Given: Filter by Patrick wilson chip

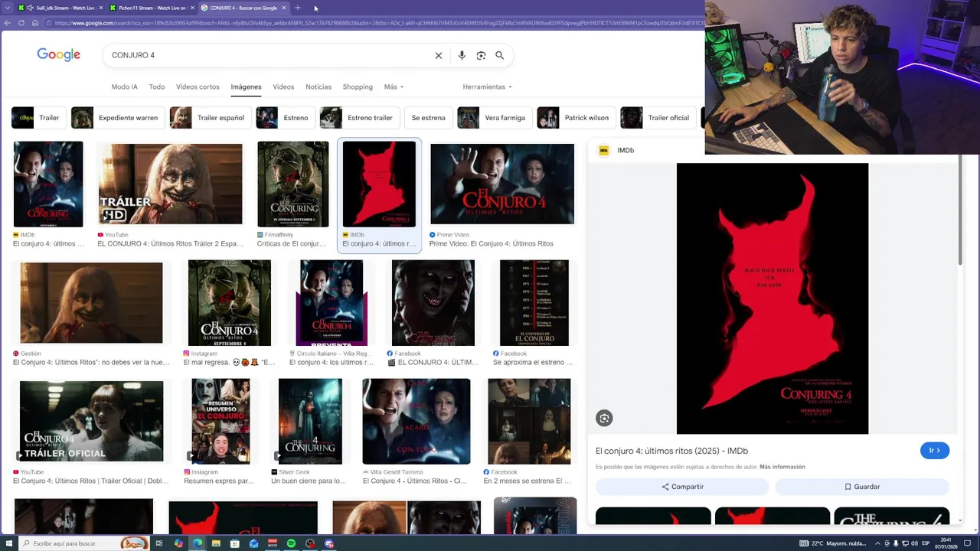Looking at the screenshot, I should 577,118.
